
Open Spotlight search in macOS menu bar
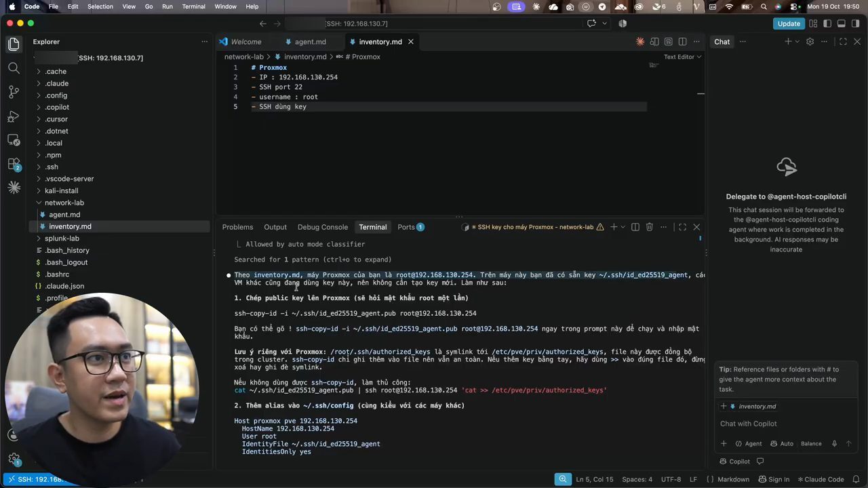(x=764, y=6)
